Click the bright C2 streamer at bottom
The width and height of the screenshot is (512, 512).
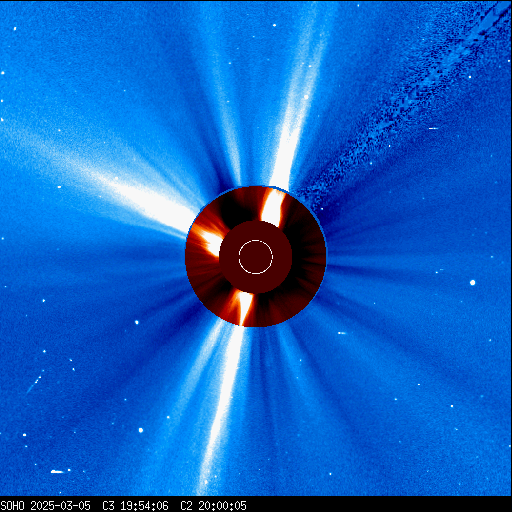[244, 307]
